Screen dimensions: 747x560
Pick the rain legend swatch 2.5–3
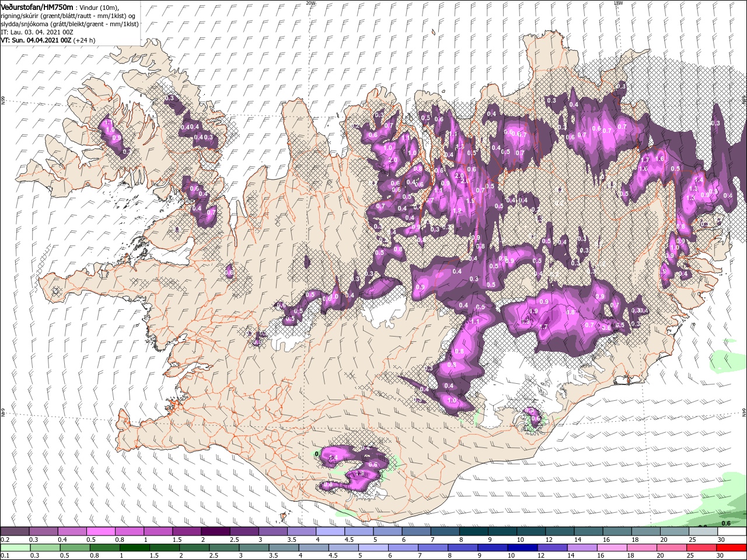(224, 548)
